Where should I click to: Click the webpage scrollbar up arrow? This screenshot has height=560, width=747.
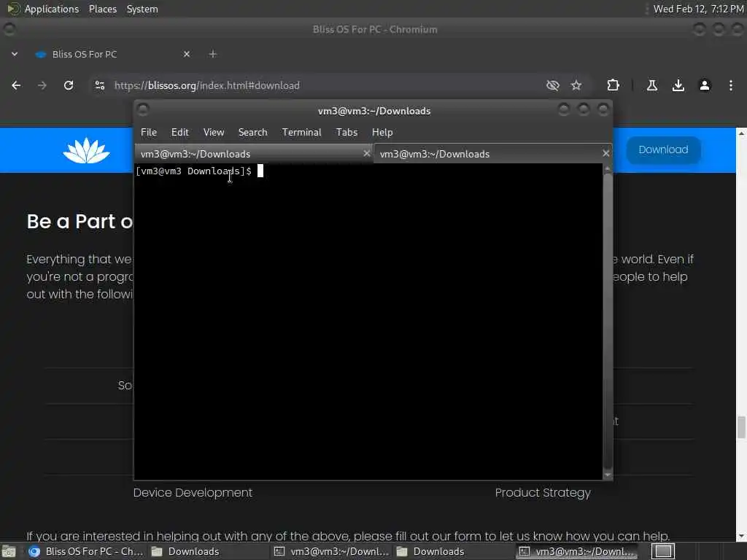click(741, 133)
